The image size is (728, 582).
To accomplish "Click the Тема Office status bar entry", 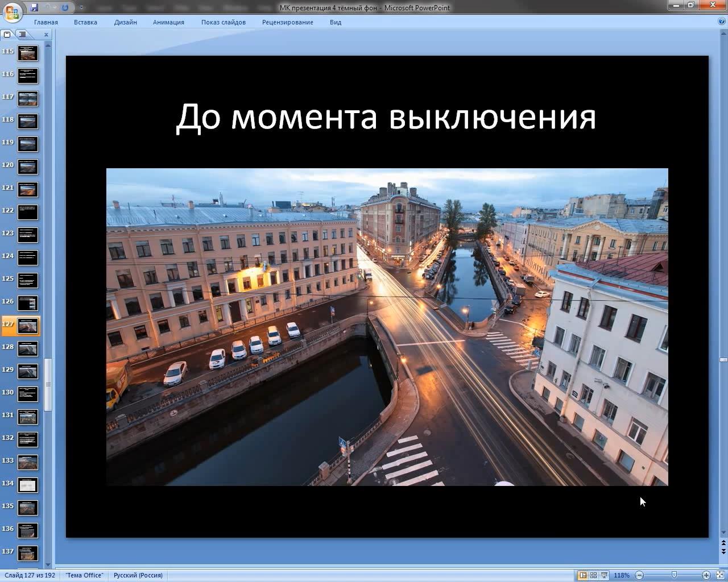I will tap(84, 575).
